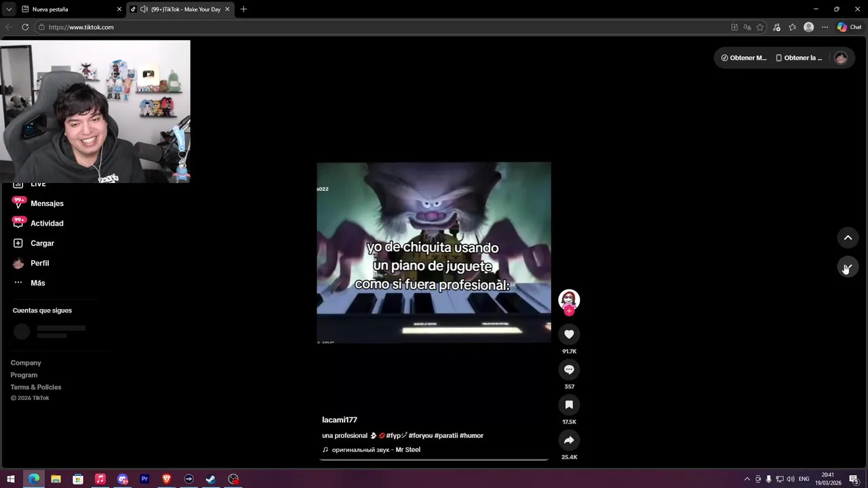The height and width of the screenshot is (488, 868).
Task: Open Perfil in the TikTok sidebar
Action: (31, 263)
